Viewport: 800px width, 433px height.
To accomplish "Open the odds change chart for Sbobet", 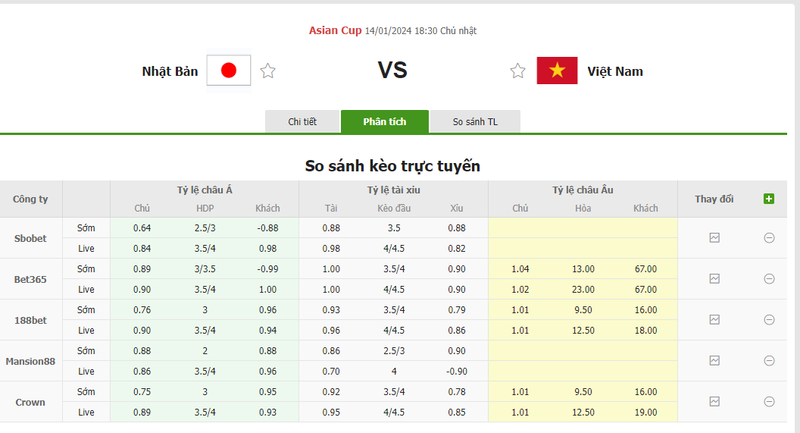I will [714, 238].
